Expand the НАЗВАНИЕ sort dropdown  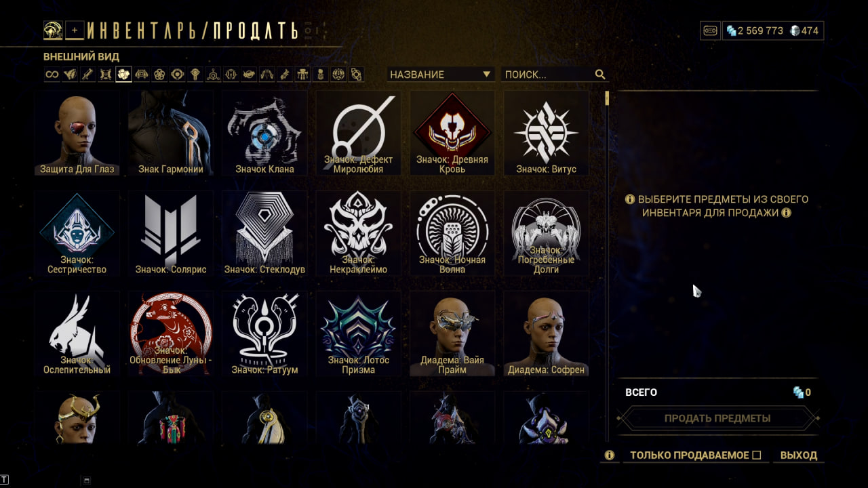click(441, 75)
